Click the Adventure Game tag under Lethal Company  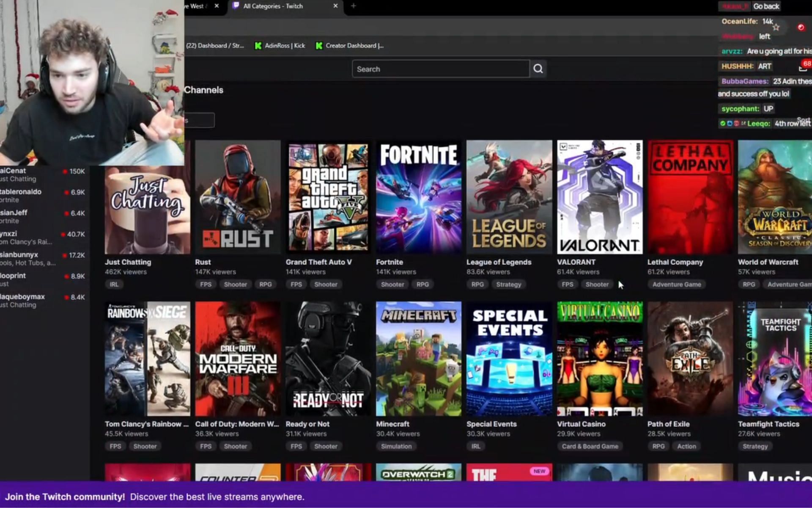677,284
